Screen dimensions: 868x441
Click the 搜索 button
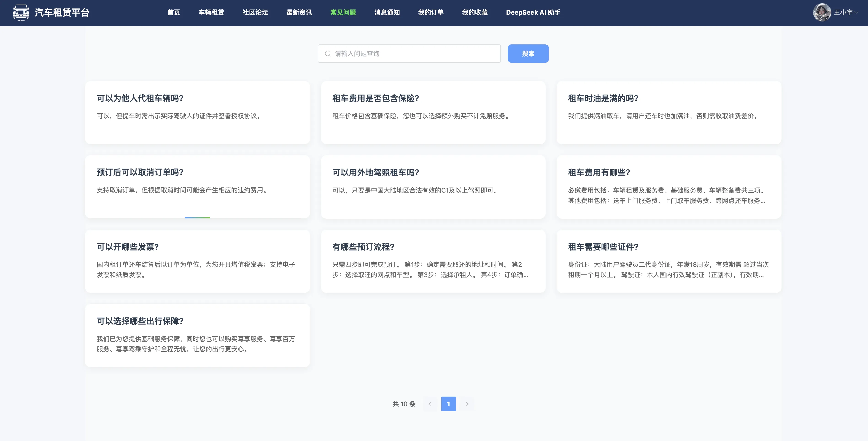(x=528, y=54)
